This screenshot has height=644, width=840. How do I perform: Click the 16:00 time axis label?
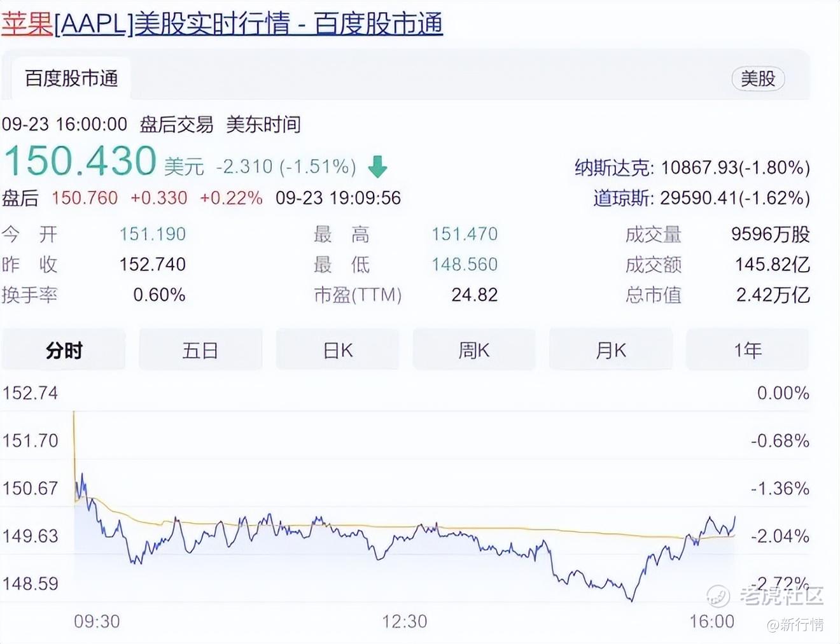[711, 621]
